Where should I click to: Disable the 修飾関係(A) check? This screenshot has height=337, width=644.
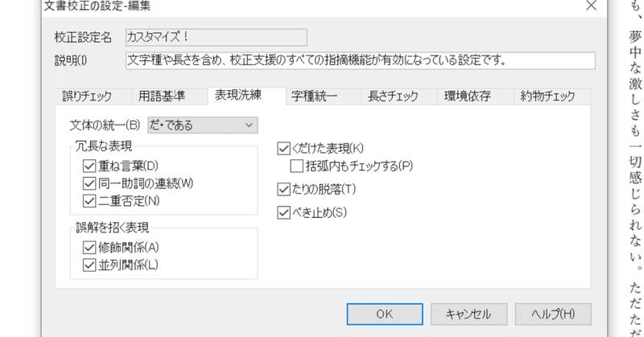tap(89, 247)
